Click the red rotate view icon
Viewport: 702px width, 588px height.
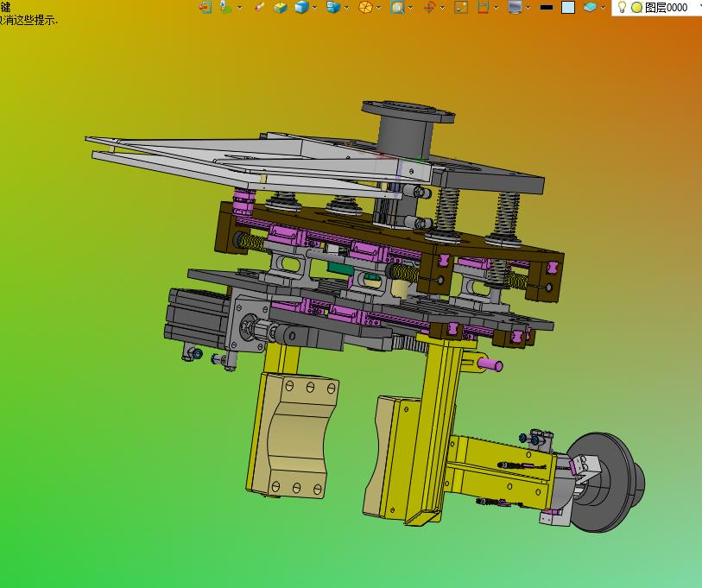pos(429,7)
